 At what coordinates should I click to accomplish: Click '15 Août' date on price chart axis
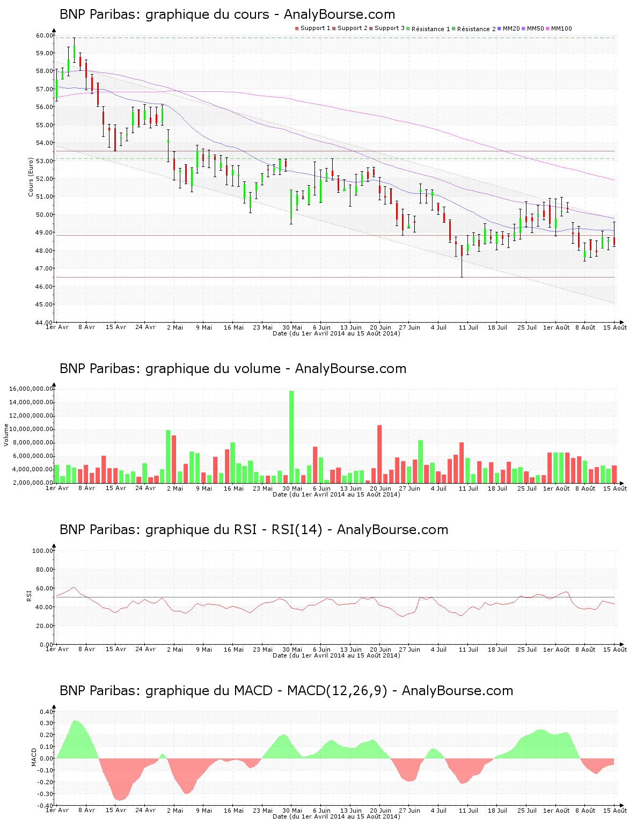(x=614, y=327)
